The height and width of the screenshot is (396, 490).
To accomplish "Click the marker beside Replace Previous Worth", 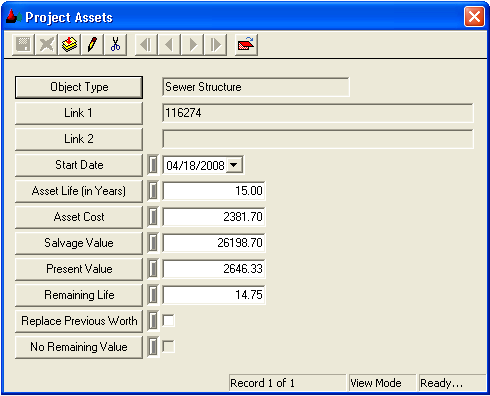I will tap(153, 321).
